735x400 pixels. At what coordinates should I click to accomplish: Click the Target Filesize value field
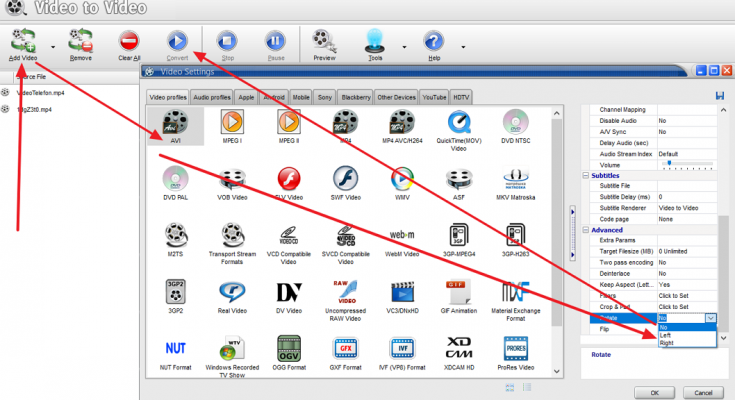(x=687, y=251)
